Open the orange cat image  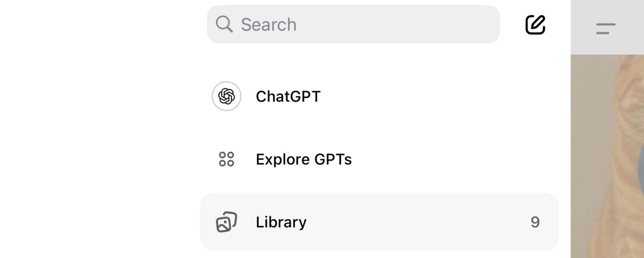pos(608,152)
